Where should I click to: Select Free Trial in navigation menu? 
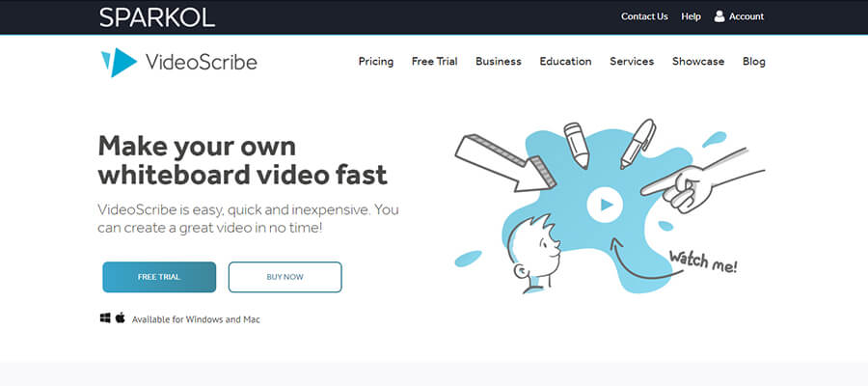point(435,62)
